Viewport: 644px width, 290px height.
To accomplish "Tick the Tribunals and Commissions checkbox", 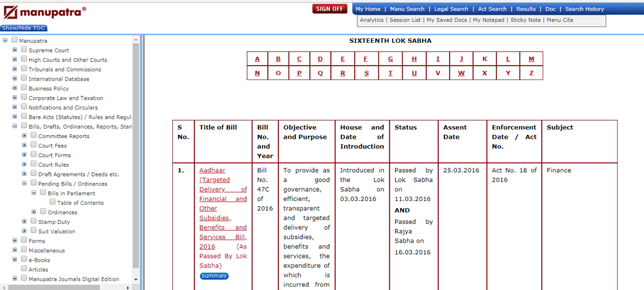I will [x=24, y=69].
